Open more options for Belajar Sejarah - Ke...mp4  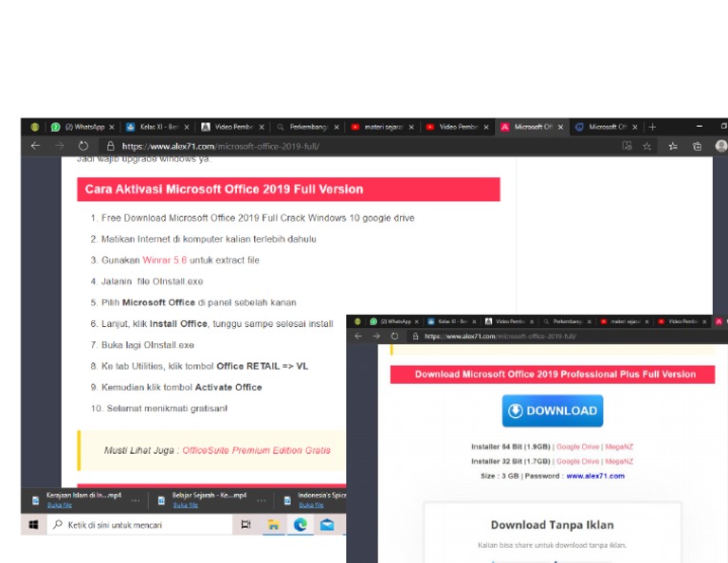pos(262,500)
